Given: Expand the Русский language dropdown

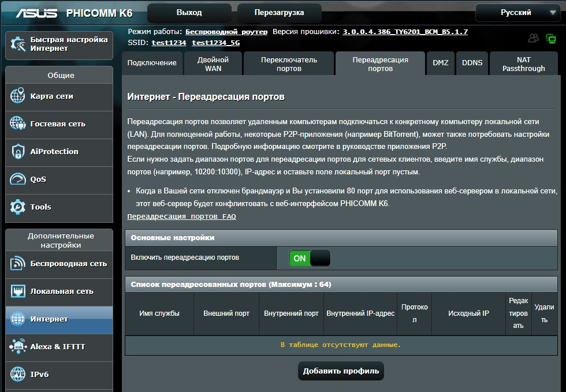Looking at the screenshot, I should (x=519, y=13).
